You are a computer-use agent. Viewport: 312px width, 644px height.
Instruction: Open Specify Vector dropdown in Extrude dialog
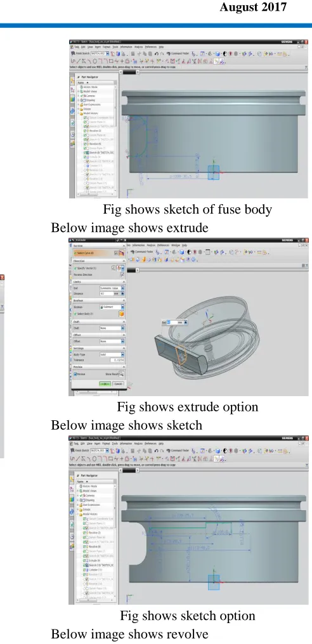click(x=122, y=267)
